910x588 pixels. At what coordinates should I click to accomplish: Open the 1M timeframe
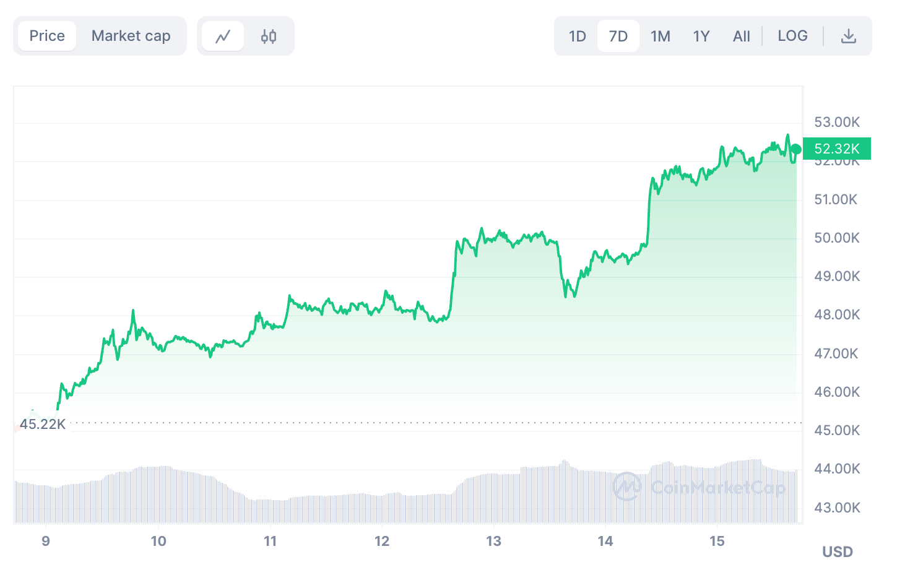point(660,36)
